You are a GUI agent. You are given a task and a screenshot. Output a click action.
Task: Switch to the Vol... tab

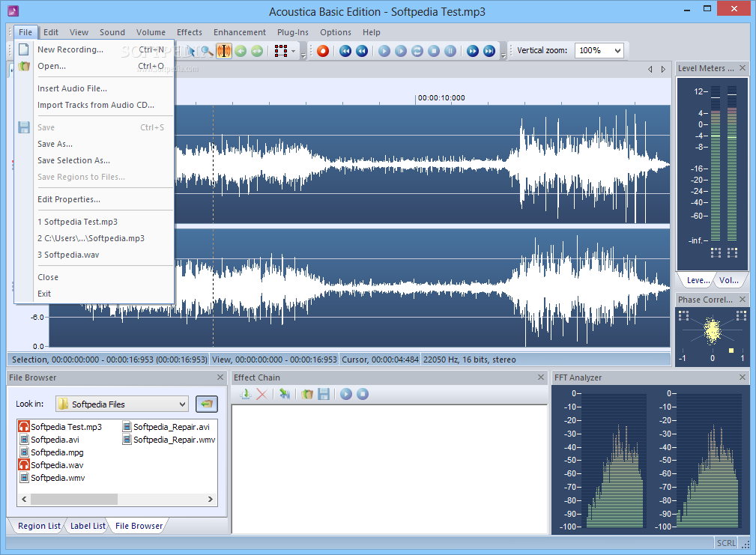728,280
